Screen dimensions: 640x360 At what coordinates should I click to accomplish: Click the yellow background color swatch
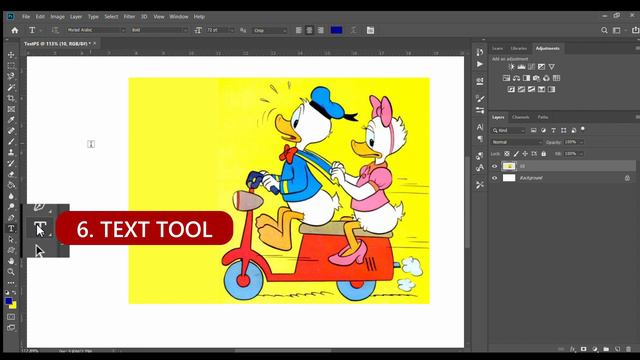[14, 306]
